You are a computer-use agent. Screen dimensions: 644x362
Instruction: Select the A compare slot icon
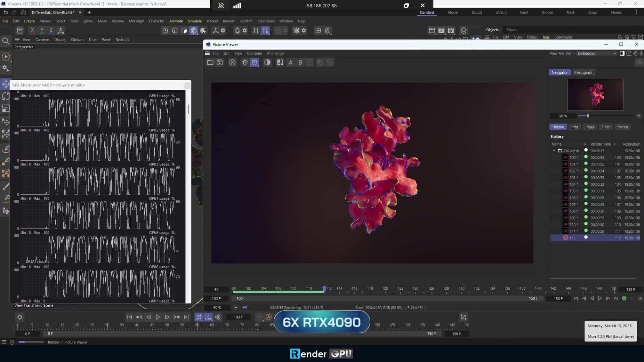(290, 62)
